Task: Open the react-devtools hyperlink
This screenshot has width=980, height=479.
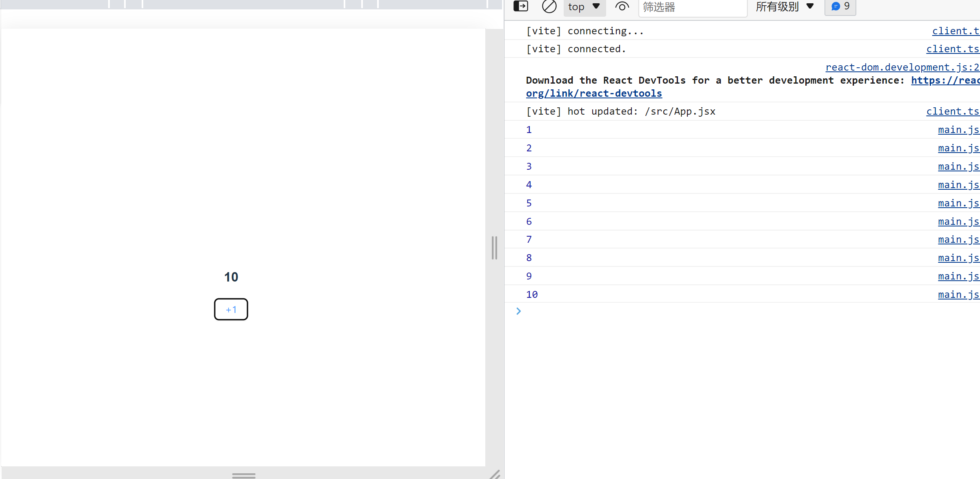Action: coord(594,93)
